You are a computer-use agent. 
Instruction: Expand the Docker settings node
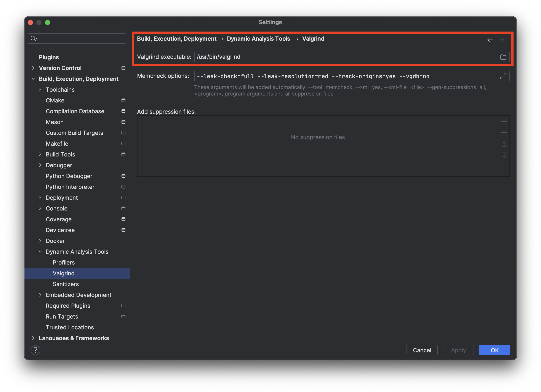[x=40, y=241]
